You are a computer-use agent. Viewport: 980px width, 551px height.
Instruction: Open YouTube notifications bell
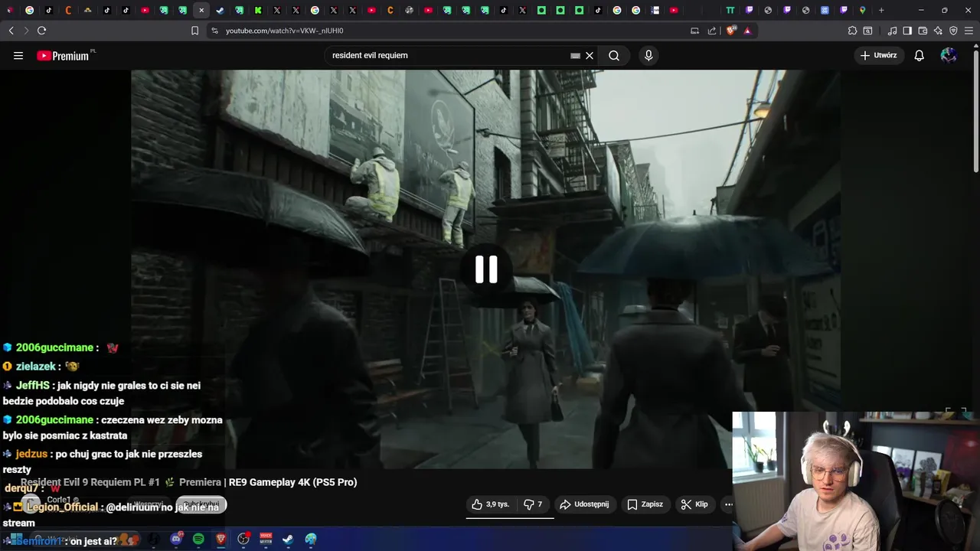coord(920,55)
